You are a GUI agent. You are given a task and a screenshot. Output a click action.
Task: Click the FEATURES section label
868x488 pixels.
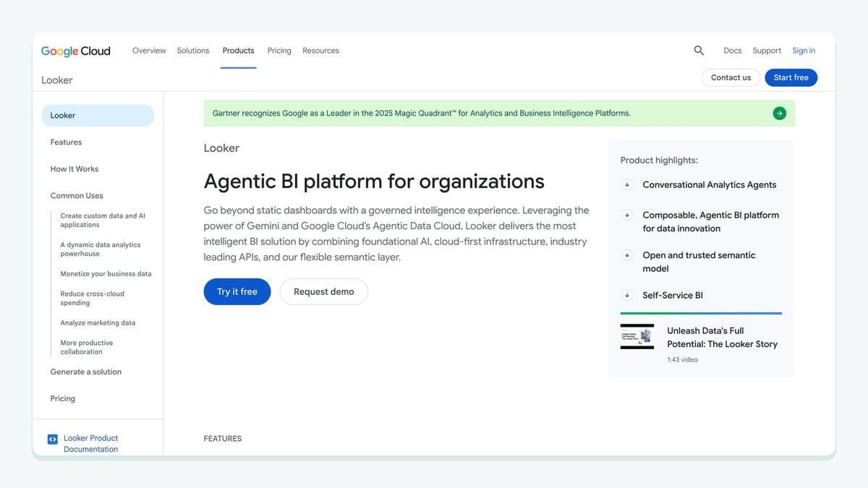223,439
